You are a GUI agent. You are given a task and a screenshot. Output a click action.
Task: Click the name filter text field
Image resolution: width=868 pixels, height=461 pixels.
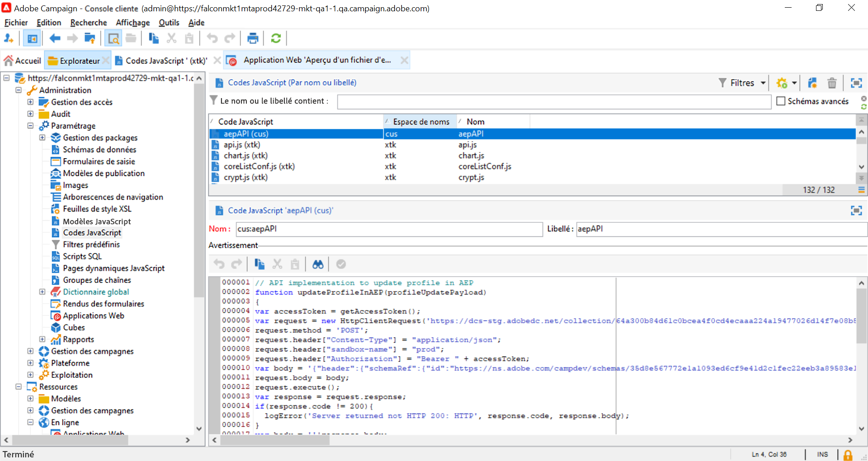click(554, 102)
